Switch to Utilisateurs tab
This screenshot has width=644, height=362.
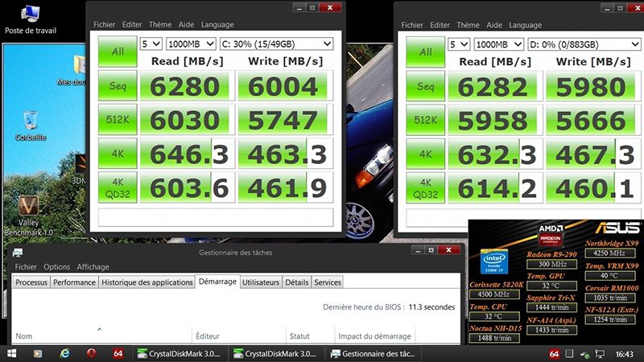(x=260, y=282)
